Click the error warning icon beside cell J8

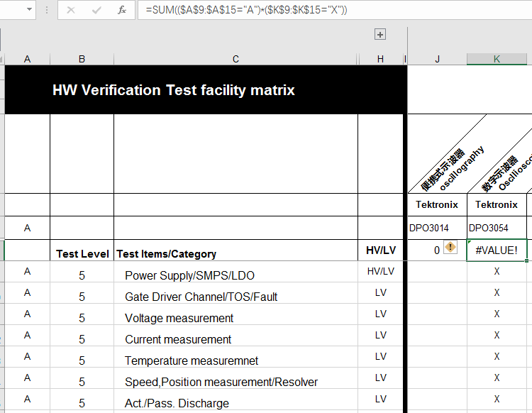[450, 247]
